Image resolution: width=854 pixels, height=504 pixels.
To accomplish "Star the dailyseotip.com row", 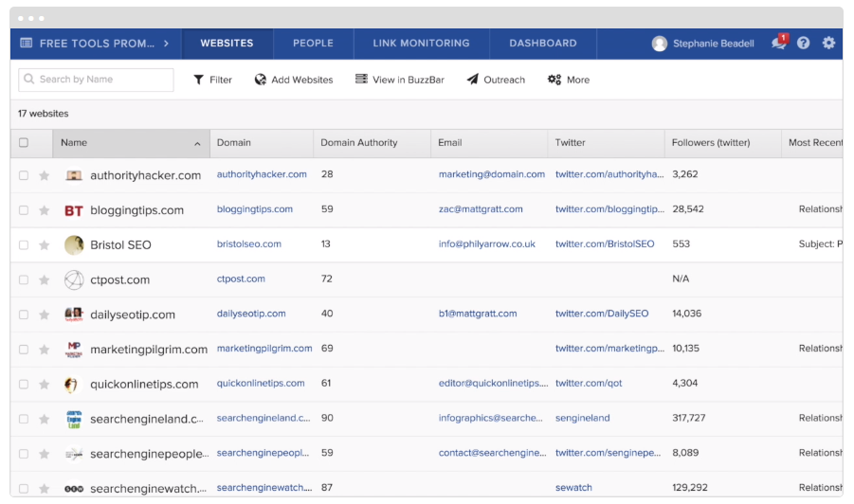I will [x=45, y=315].
